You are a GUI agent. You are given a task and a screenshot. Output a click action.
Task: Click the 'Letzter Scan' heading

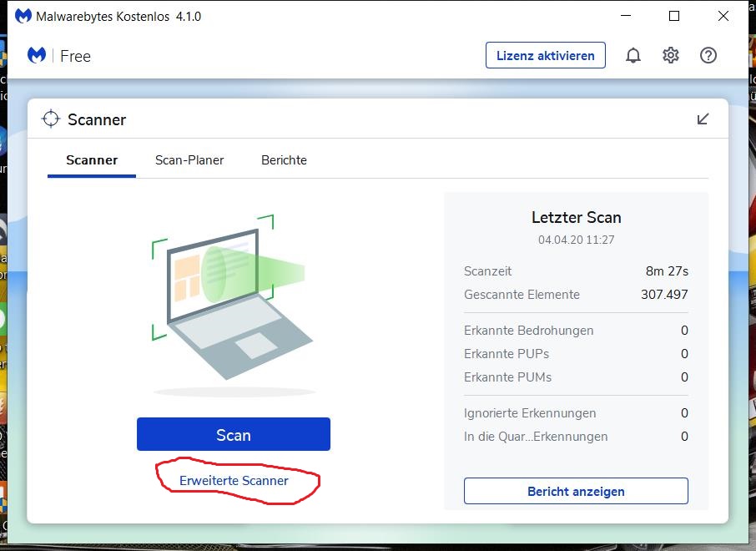pyautogui.click(x=576, y=218)
